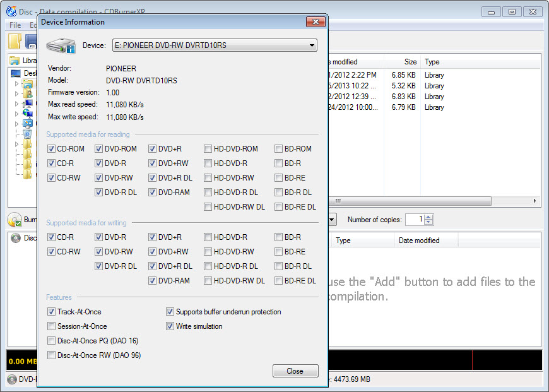
Task: Click the Number of copies input field
Action: point(415,220)
